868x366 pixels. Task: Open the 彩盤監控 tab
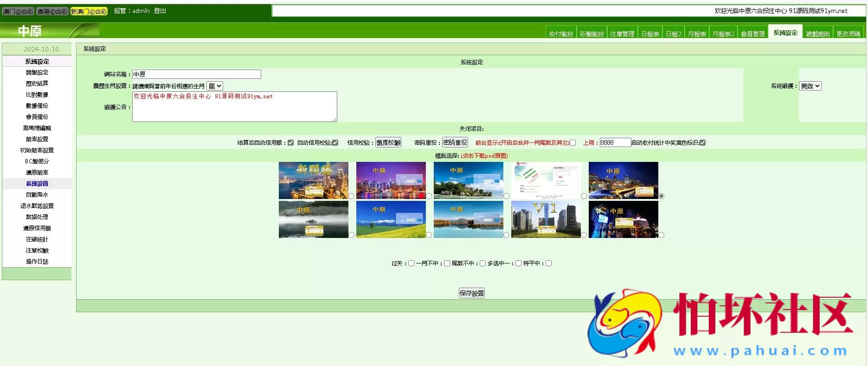pyautogui.click(x=592, y=34)
